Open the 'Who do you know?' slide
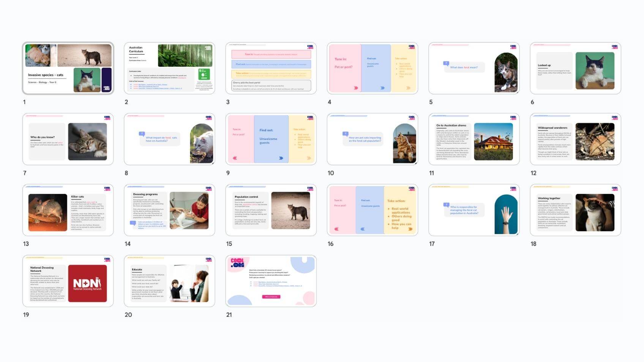The width and height of the screenshot is (644, 362). click(x=68, y=139)
